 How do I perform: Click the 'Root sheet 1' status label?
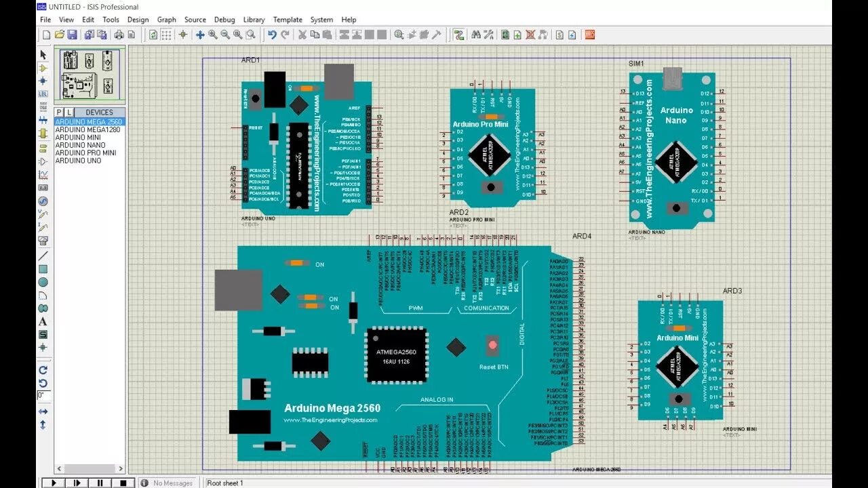225,483
